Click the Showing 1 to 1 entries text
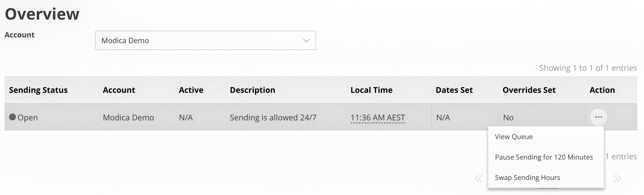This screenshot has height=195, width=644. 588,67
